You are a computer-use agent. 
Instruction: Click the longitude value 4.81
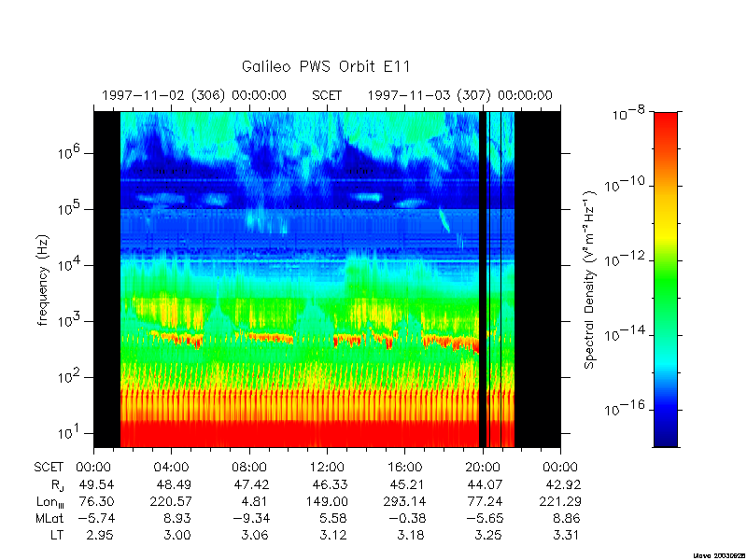[x=256, y=501]
